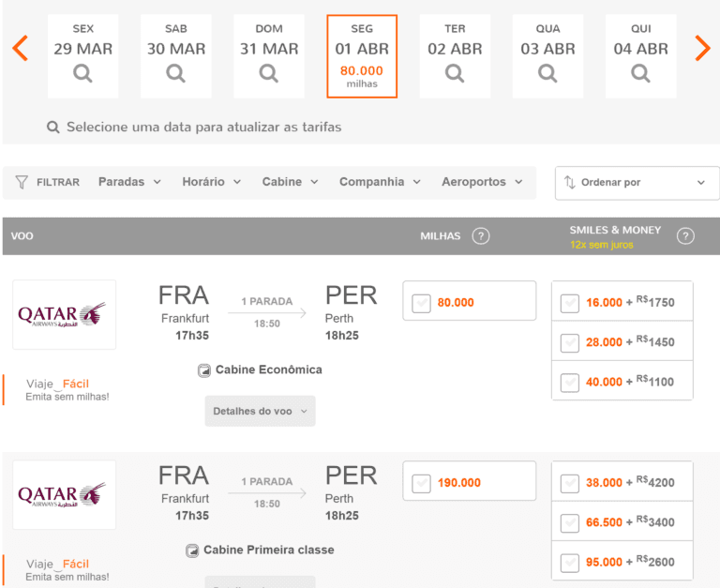This screenshot has width=720, height=588.
Task: Click search icon under 29 MAR
Action: pyautogui.click(x=83, y=73)
